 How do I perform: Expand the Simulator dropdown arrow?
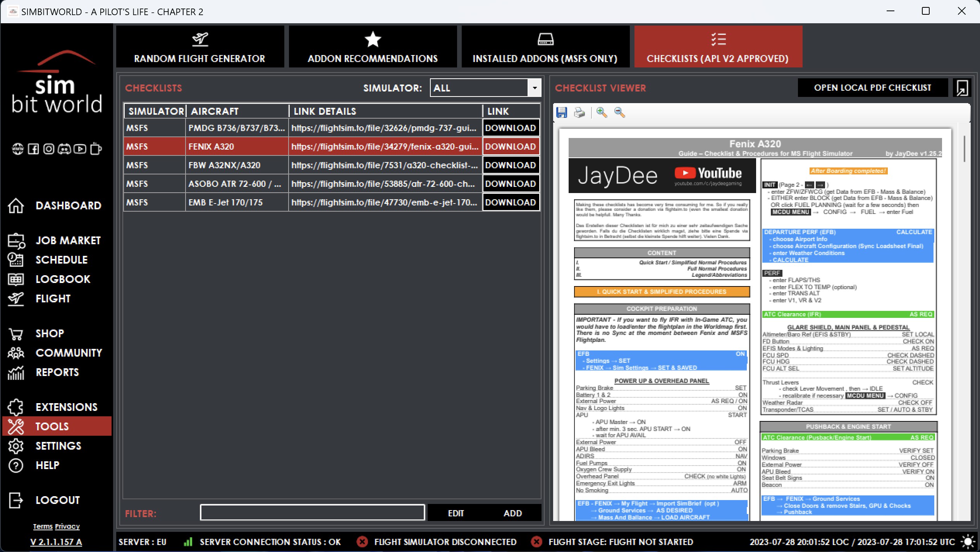pos(535,88)
